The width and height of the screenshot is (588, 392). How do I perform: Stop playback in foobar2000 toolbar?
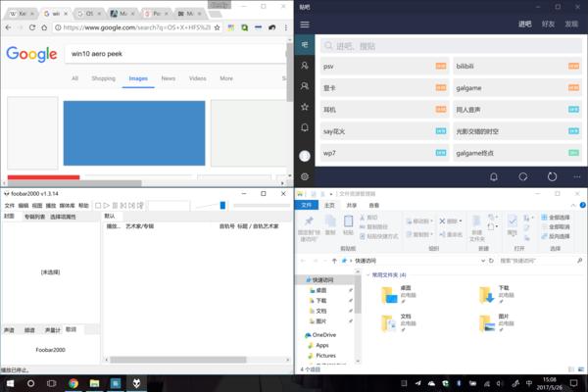pos(98,206)
